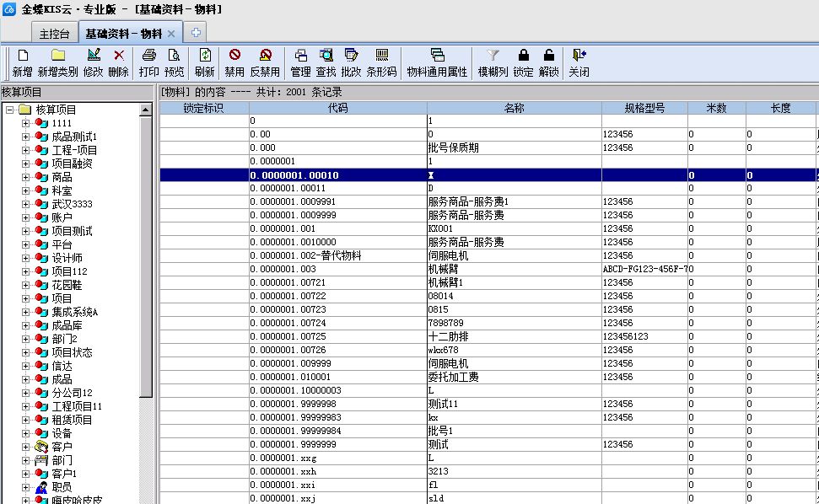
Task: Select 项目测试 in the tree
Action: click(x=72, y=231)
